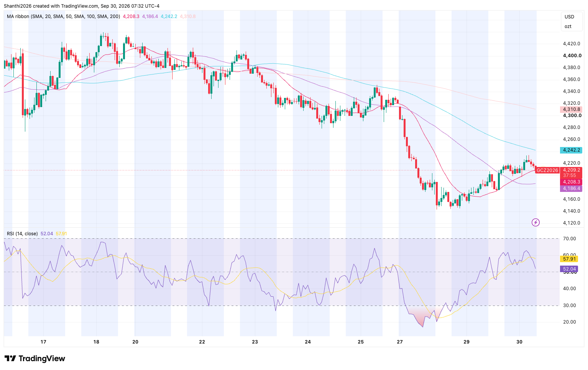Click the 4,400.0 price axis label

572,56
